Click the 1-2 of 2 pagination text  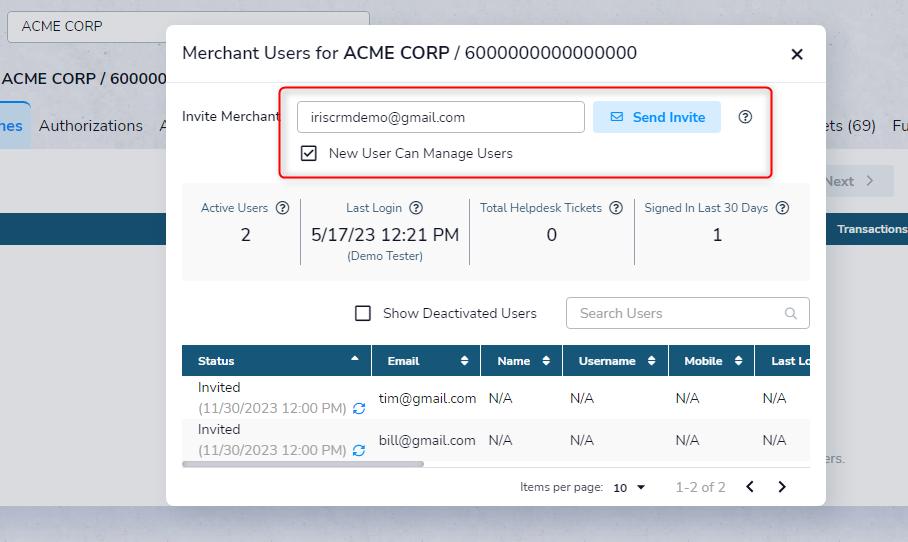701,488
